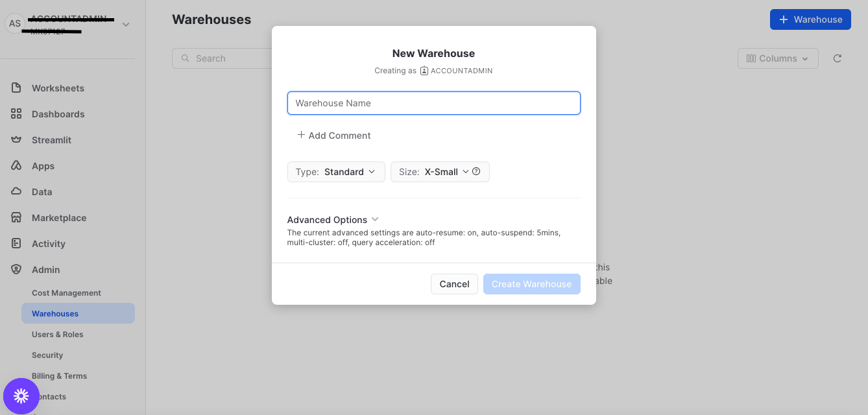Viewport: 868px width, 415px height.
Task: Click the refresh icon next to Columns
Action: [837, 58]
